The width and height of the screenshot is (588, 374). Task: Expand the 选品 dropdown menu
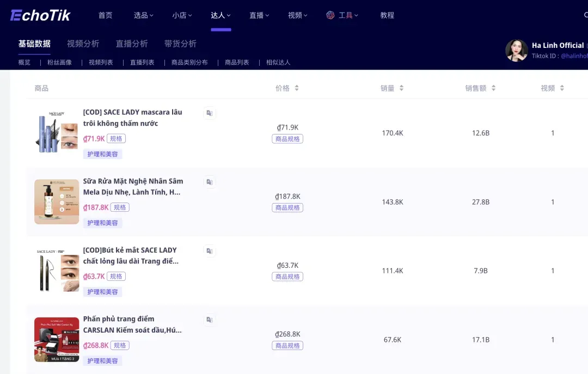click(144, 15)
